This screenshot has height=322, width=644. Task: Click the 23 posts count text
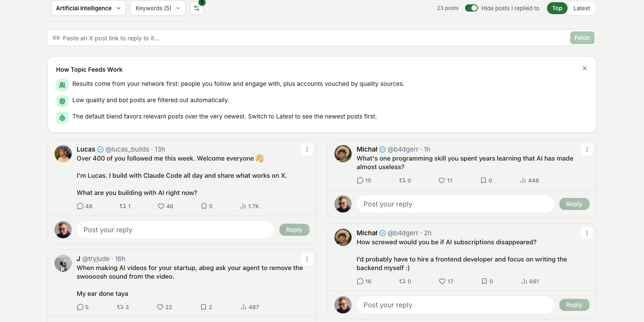[448, 8]
